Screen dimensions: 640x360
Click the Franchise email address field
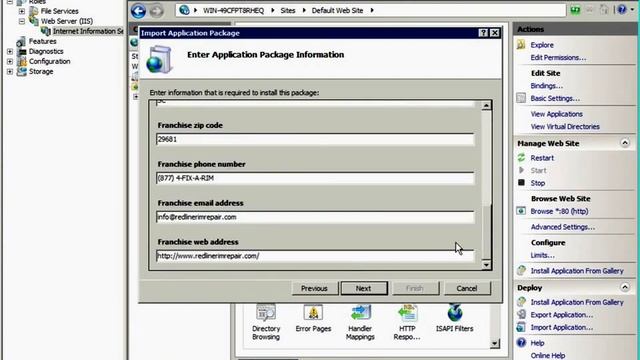[315, 217]
